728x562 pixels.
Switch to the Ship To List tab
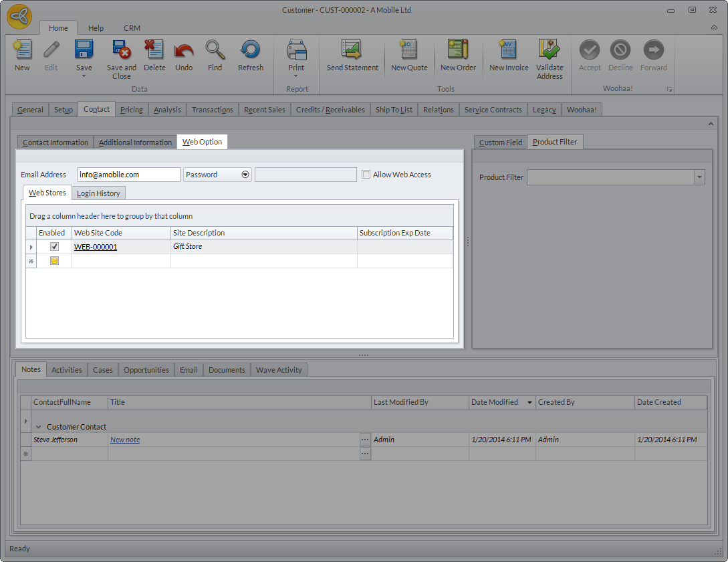click(x=394, y=110)
